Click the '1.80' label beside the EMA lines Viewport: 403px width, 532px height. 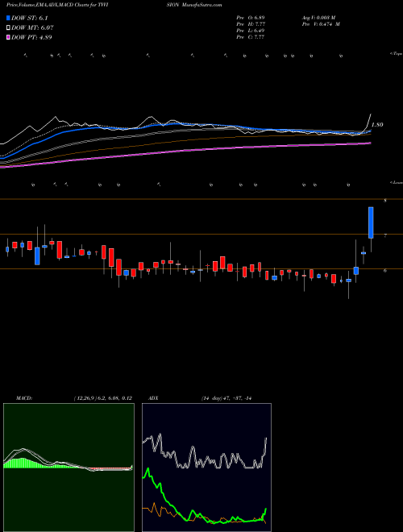tap(377, 124)
